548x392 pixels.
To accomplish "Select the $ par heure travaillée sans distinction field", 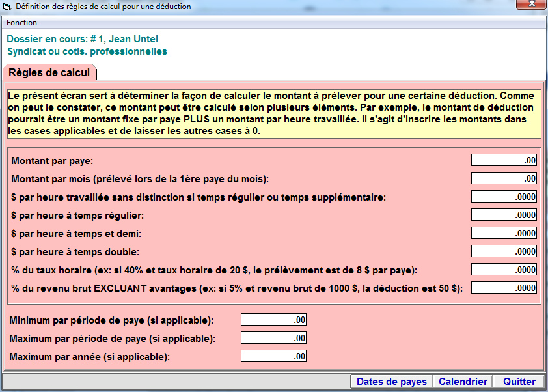I will pyautogui.click(x=504, y=197).
